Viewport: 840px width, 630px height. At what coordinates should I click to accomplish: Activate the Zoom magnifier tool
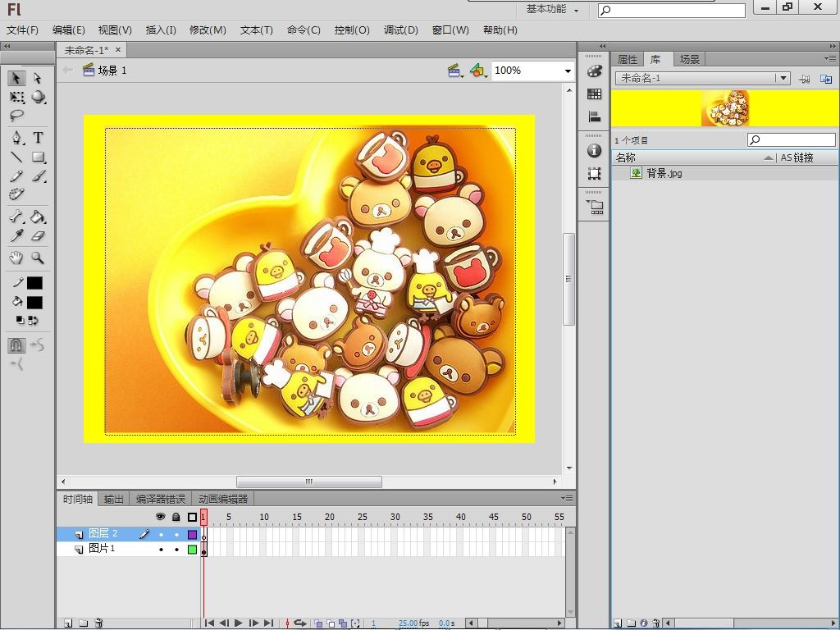(x=38, y=258)
